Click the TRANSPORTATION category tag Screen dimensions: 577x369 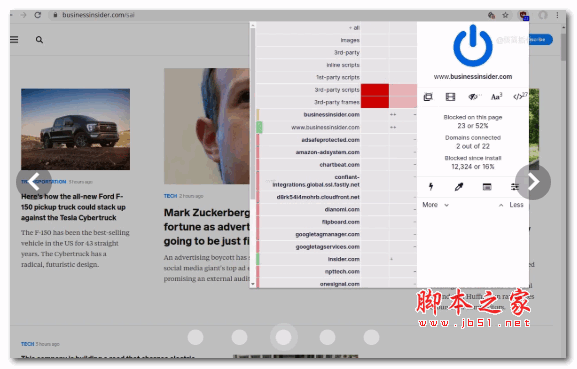pos(44,182)
